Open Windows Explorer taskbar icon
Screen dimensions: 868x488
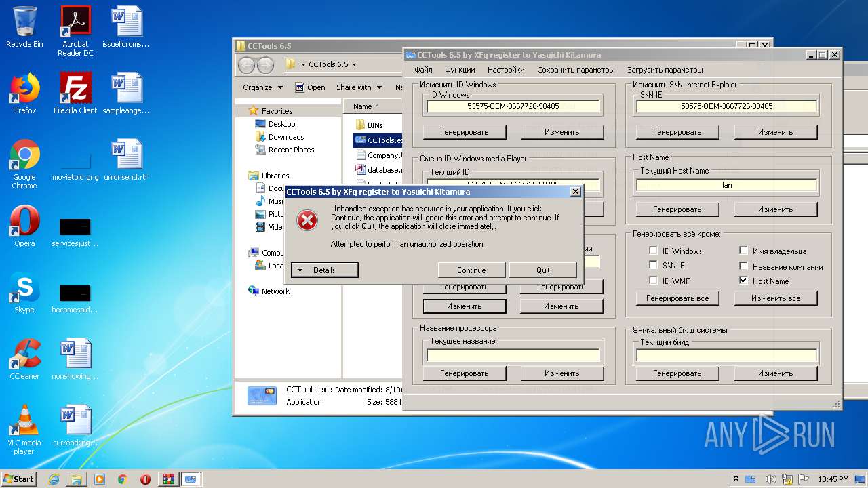coord(77,479)
